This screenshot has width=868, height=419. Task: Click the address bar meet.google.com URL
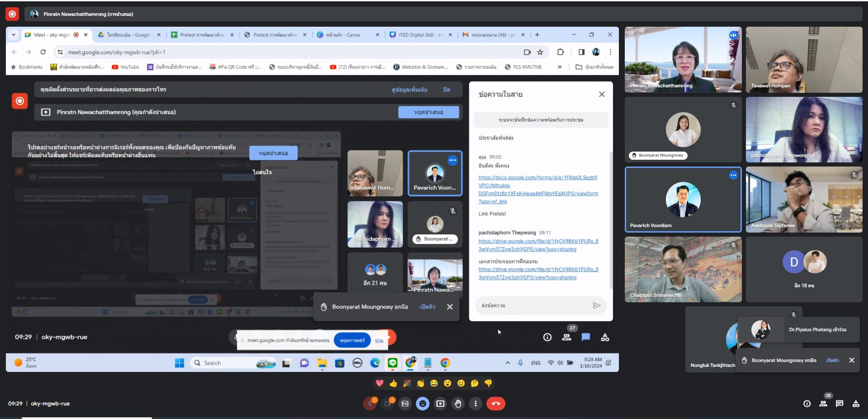point(117,52)
